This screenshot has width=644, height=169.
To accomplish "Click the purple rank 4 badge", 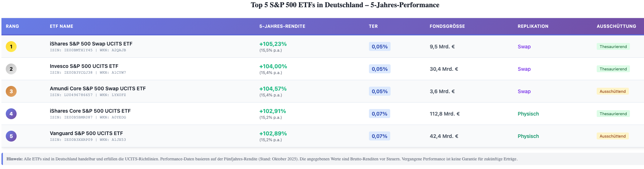I will (11, 114).
